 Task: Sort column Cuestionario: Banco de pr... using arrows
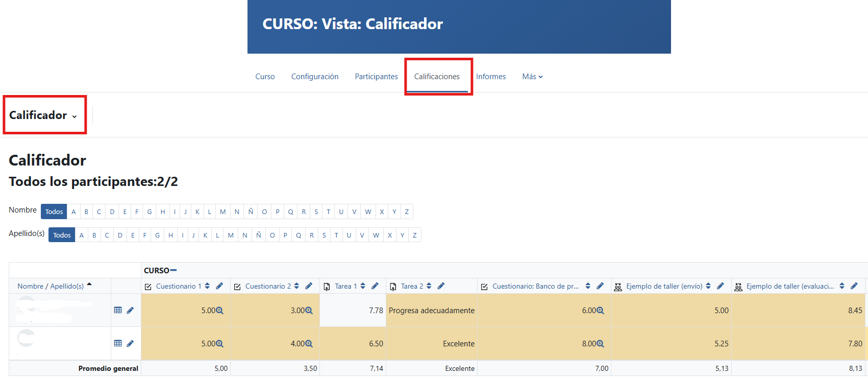coord(588,286)
